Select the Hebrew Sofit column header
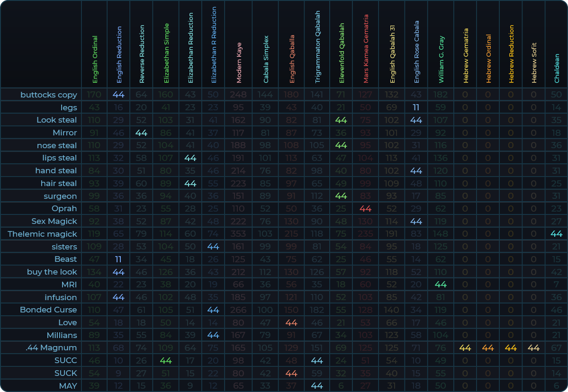The width and height of the screenshot is (568, 392). (534, 64)
